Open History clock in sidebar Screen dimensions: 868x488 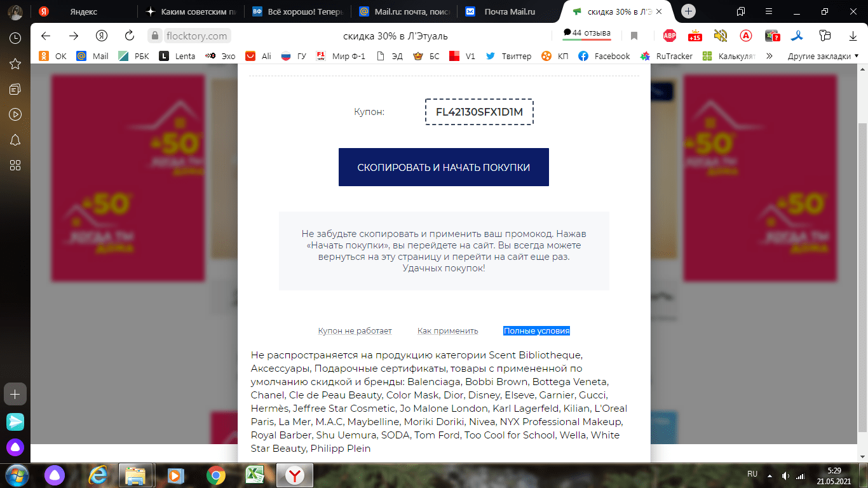(15, 38)
